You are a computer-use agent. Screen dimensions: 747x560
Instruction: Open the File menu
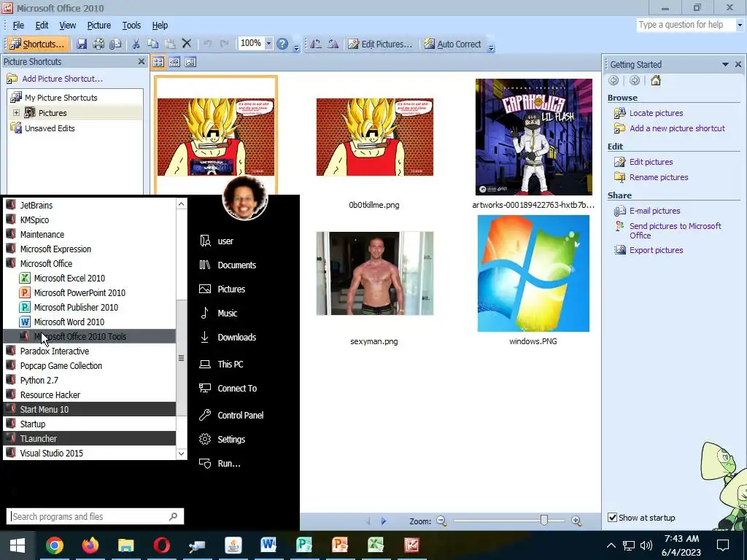click(x=18, y=26)
